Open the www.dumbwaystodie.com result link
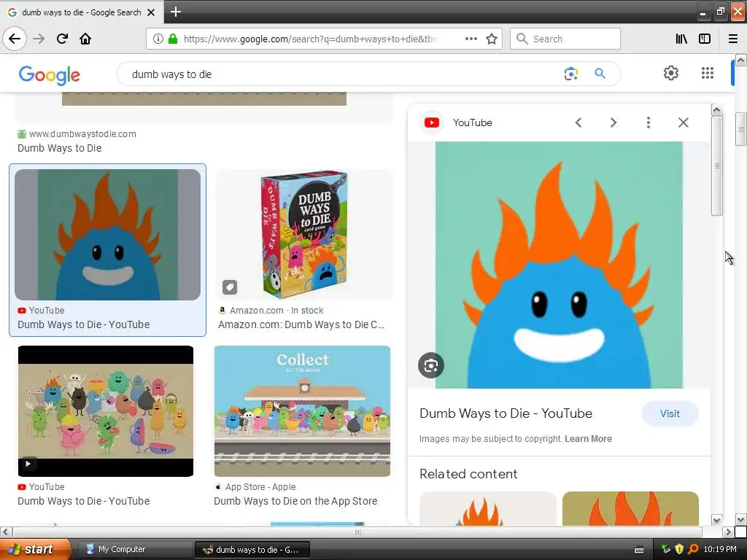This screenshot has height=560, width=747. point(82,134)
